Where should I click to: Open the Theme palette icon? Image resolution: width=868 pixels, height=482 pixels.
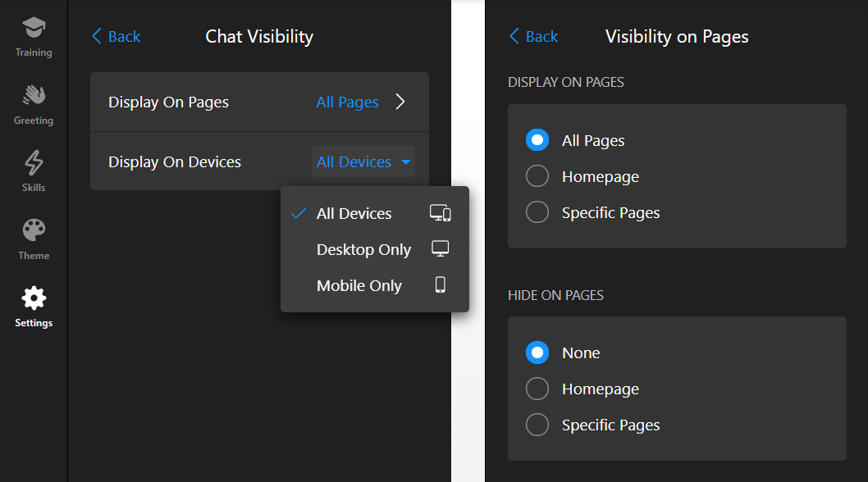point(34,230)
